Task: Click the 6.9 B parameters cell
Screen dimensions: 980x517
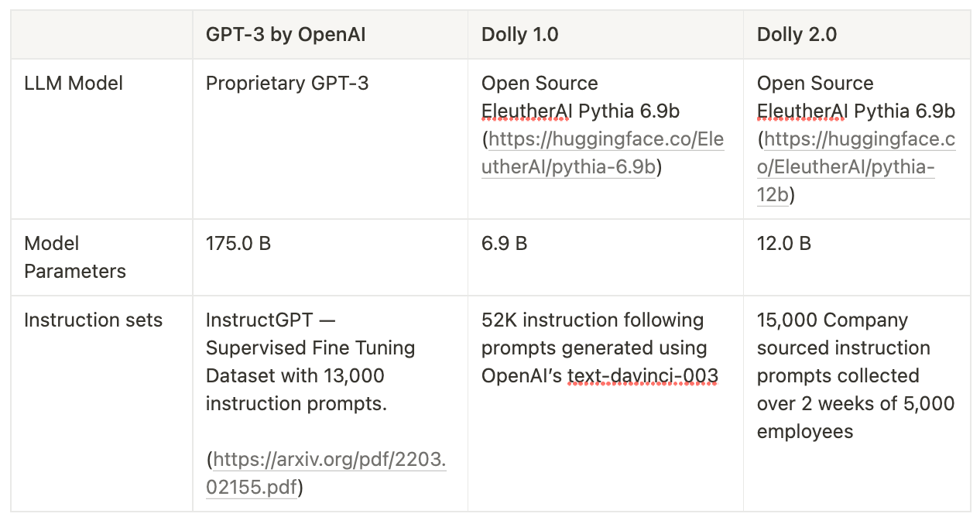Action: tap(605, 258)
